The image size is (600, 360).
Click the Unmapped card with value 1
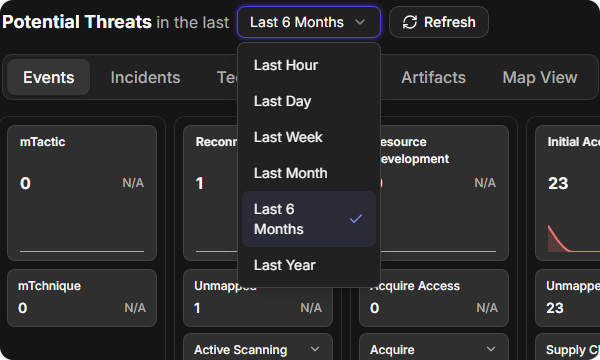258,298
